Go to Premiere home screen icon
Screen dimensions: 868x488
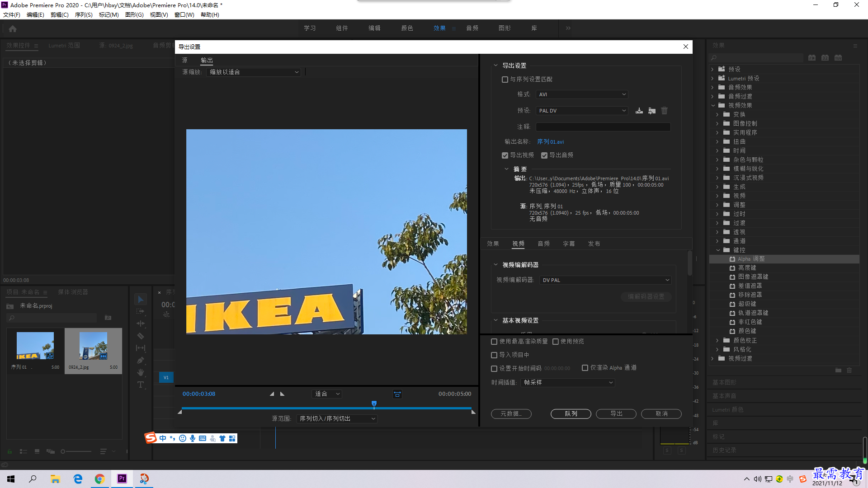(x=13, y=29)
